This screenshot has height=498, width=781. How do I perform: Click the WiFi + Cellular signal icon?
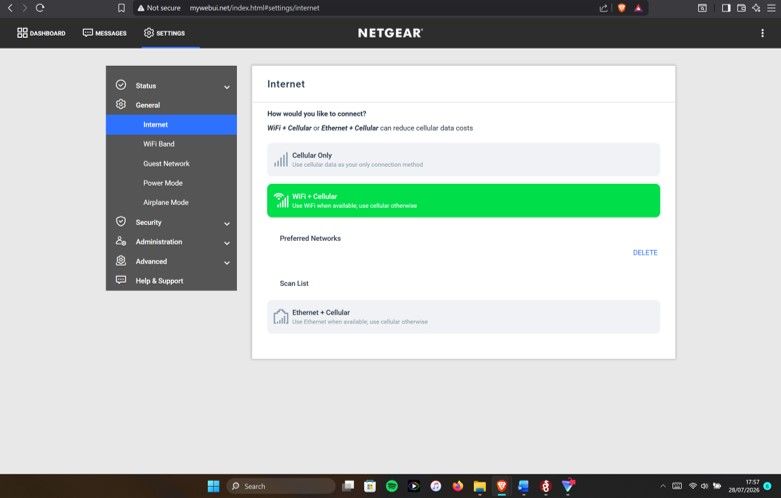click(x=281, y=200)
